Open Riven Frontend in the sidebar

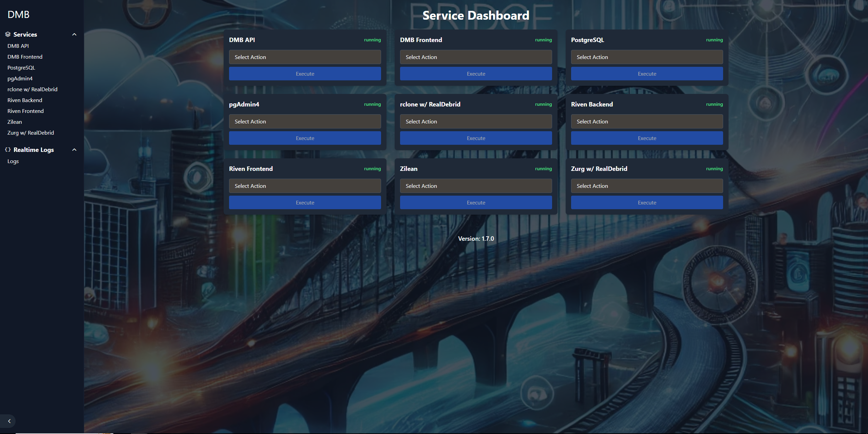[x=25, y=111]
